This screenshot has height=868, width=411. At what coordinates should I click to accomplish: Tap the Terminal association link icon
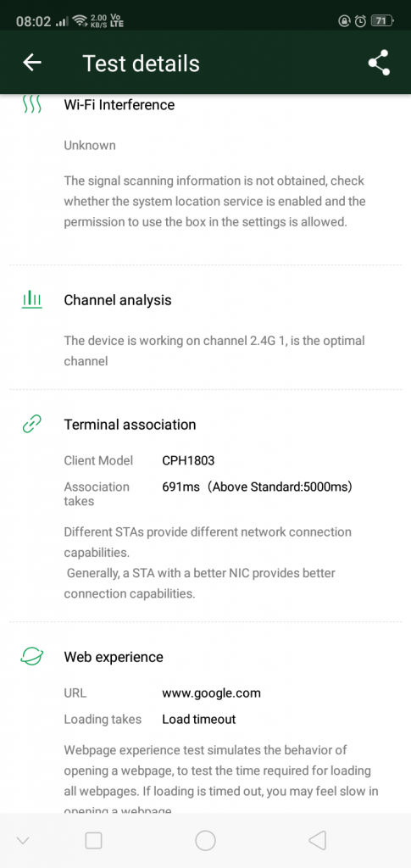(32, 425)
